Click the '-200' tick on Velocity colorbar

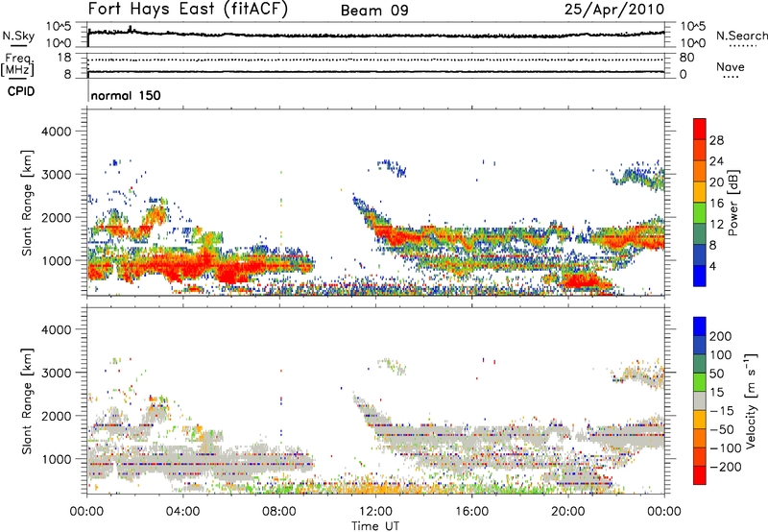point(726,467)
